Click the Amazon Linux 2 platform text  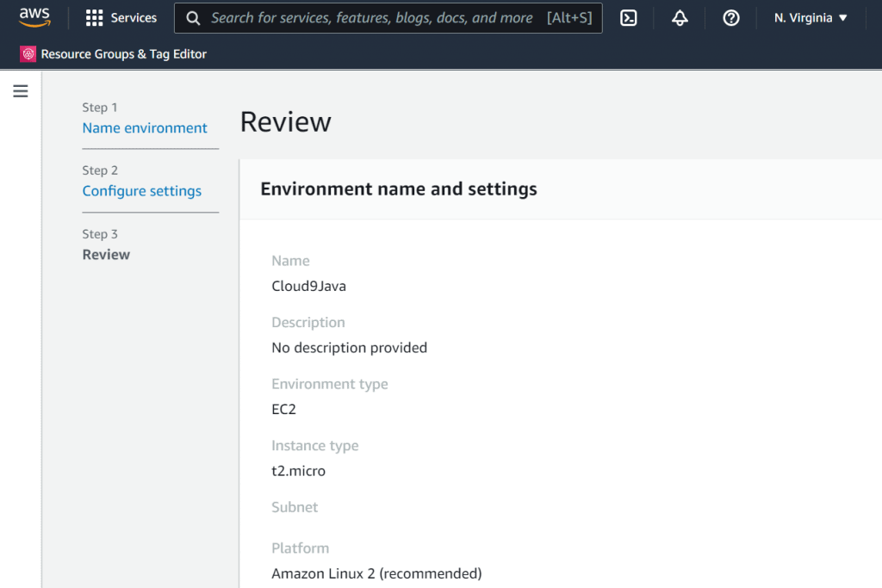point(376,573)
